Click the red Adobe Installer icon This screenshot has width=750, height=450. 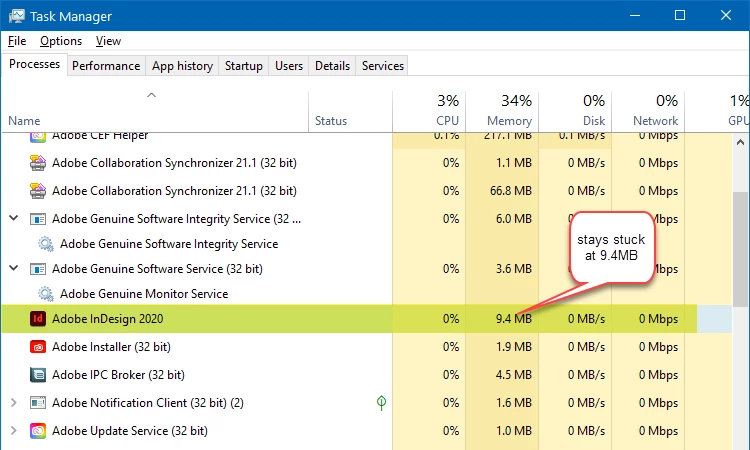[x=38, y=347]
